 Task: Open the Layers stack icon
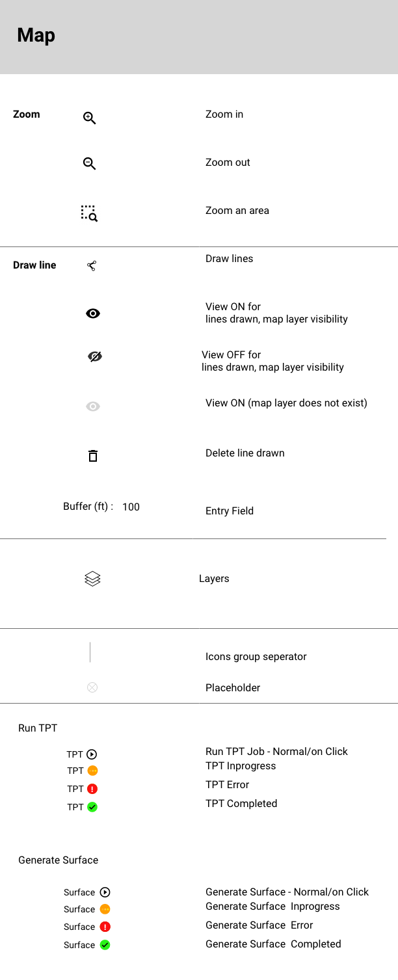(x=92, y=579)
